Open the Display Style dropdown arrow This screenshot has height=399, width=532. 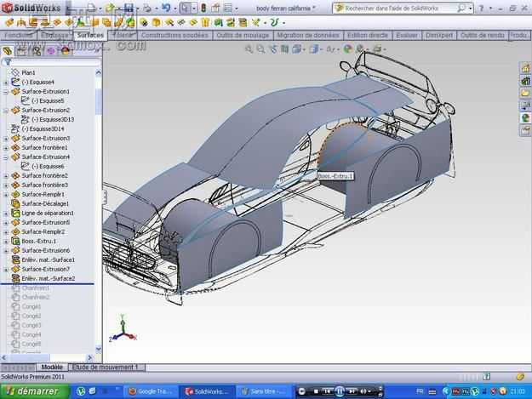(321, 49)
